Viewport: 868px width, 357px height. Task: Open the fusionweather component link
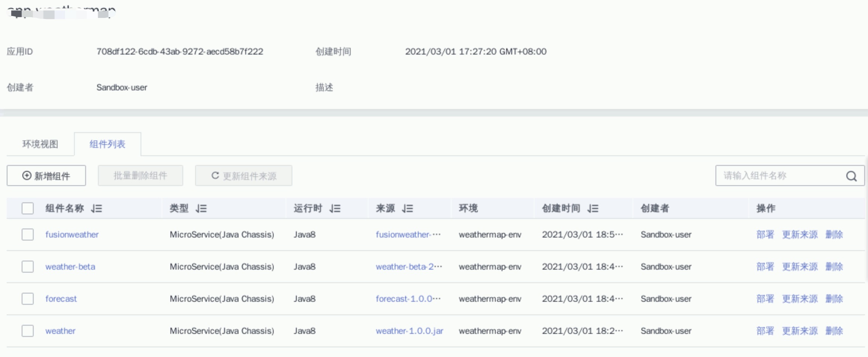pos(72,235)
